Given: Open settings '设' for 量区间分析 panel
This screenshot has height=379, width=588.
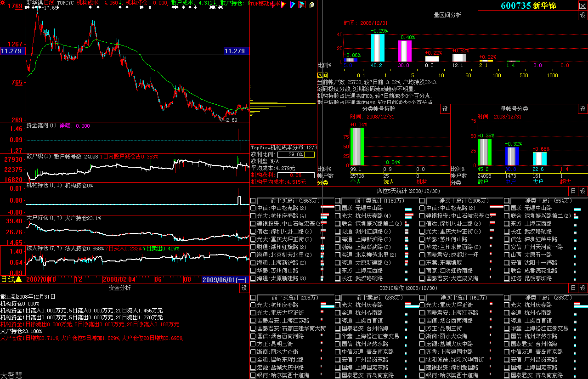Looking at the screenshot, I should click(x=582, y=15).
